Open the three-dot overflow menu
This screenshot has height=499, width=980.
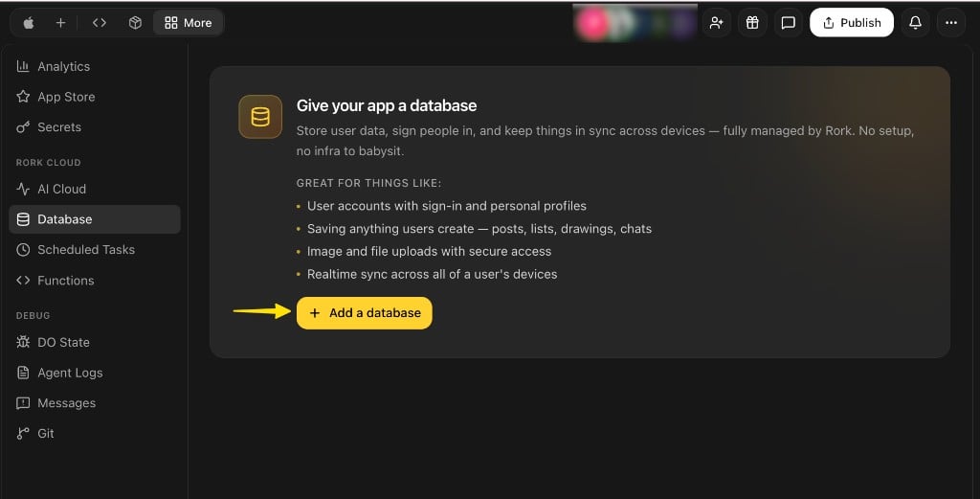pos(951,23)
